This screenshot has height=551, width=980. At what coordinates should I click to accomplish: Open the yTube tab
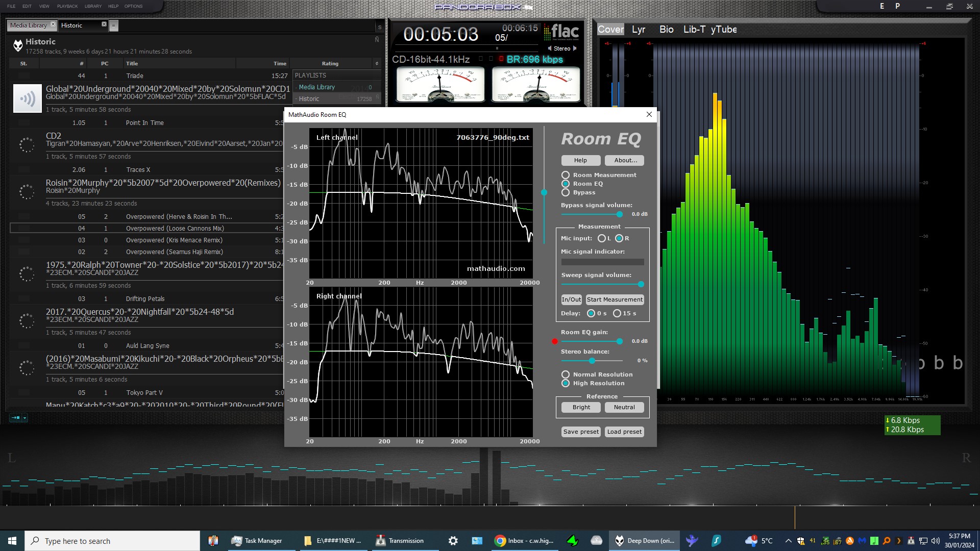pyautogui.click(x=724, y=30)
